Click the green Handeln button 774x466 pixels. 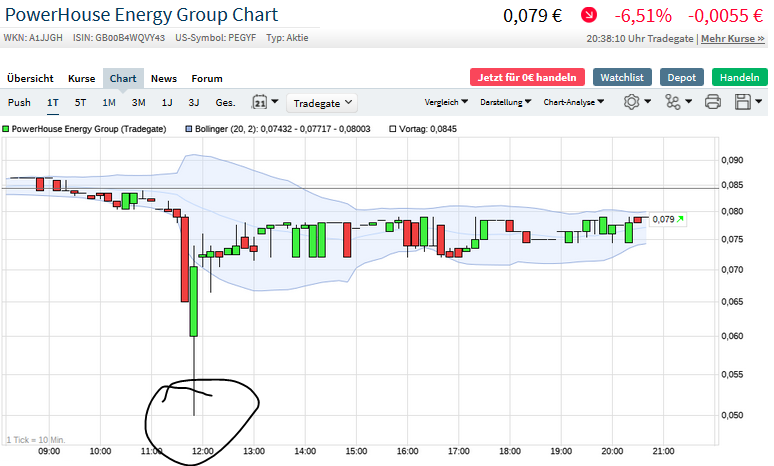(739, 78)
